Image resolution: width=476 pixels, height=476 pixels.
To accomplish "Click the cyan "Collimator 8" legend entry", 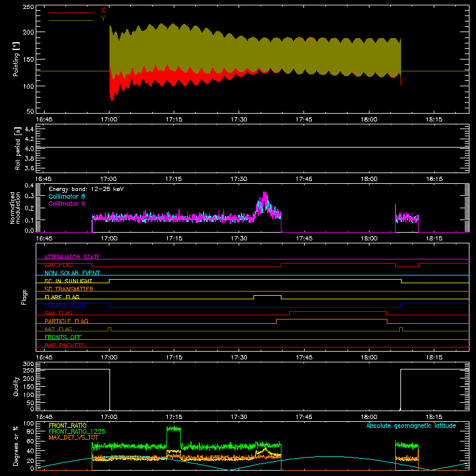I will 67,196.
